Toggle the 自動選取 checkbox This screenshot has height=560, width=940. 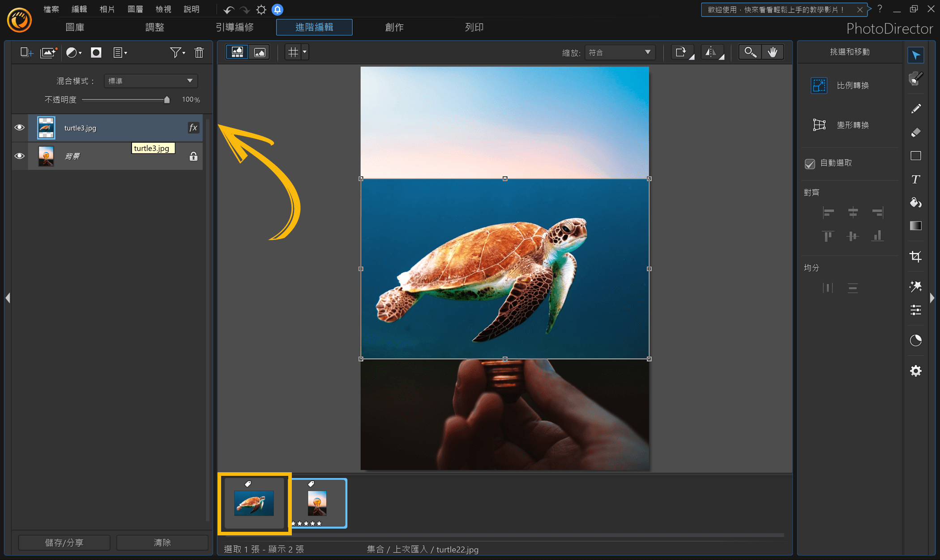[810, 163]
